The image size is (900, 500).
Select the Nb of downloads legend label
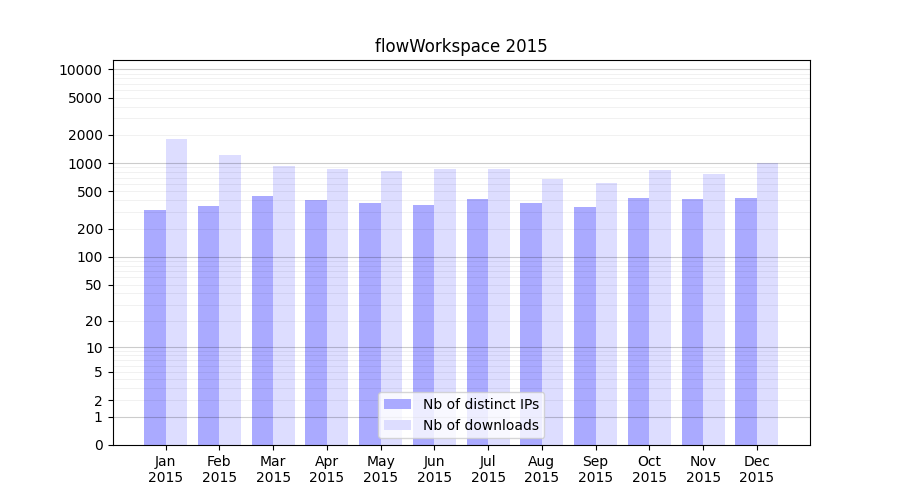coord(480,425)
